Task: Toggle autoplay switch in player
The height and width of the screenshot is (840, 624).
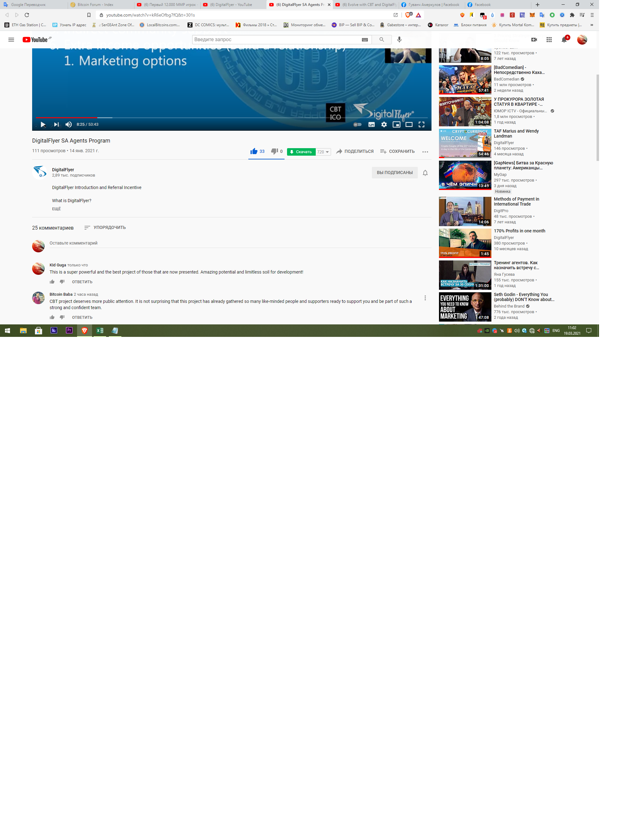Action: 357,124
